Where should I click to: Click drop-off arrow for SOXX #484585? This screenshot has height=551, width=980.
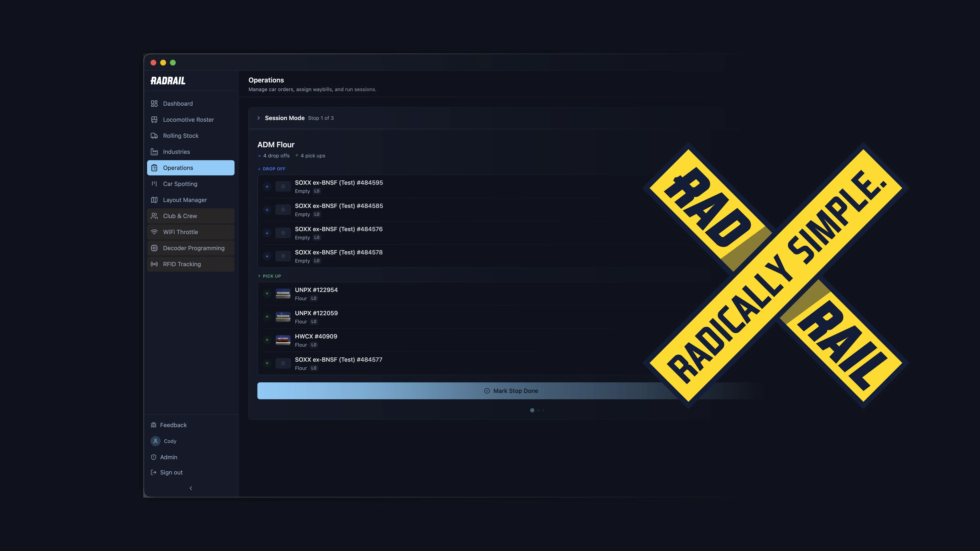[267, 209]
